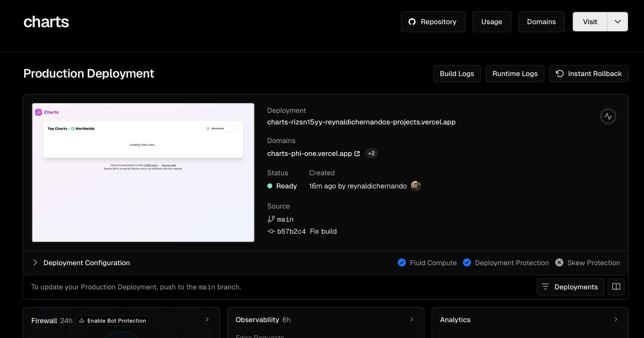Open the GitHub Repository button

pos(433,22)
